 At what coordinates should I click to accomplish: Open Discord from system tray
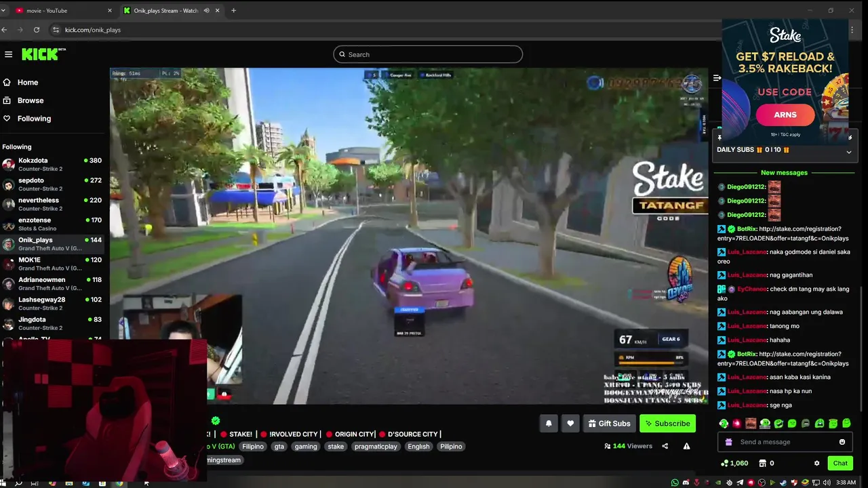[686, 483]
